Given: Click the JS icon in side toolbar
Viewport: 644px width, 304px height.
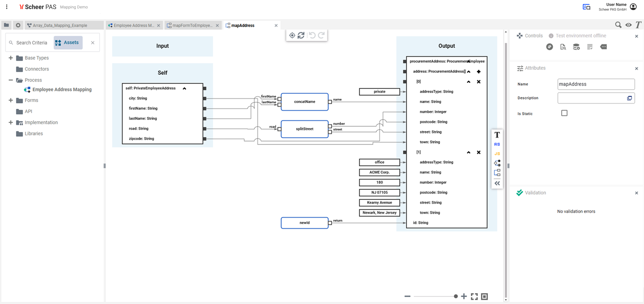Looking at the screenshot, I should coord(497,154).
